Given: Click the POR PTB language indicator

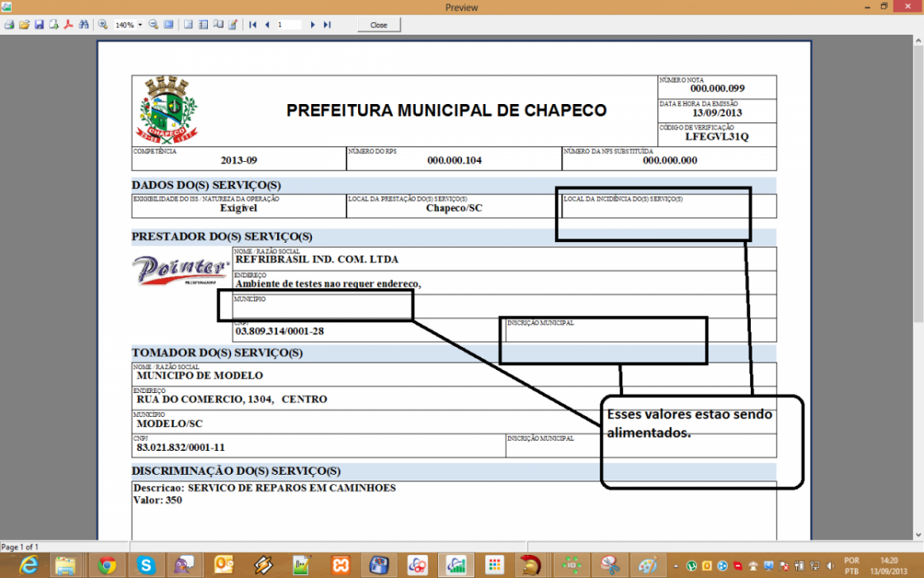Looking at the screenshot, I should tap(851, 566).
